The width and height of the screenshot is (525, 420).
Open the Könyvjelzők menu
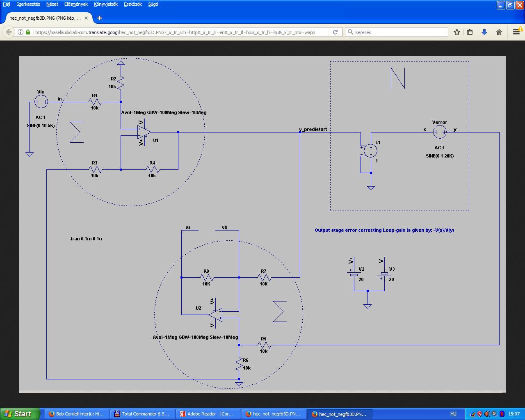click(105, 4)
